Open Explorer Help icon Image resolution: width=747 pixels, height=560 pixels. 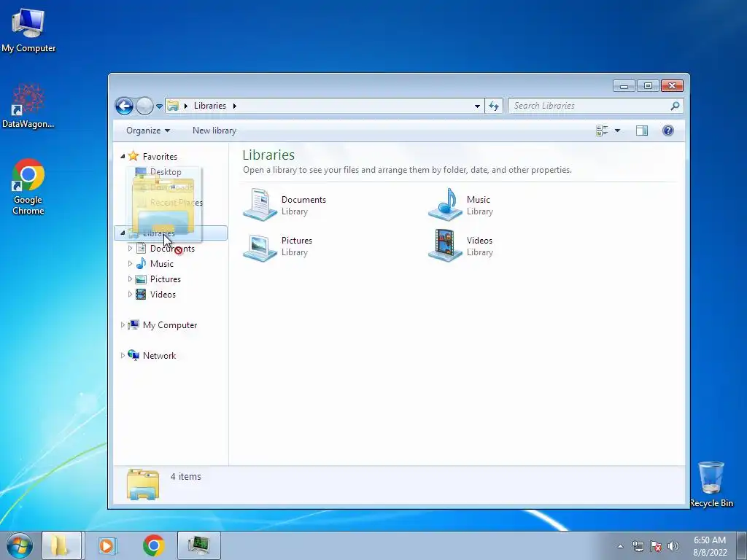click(668, 131)
